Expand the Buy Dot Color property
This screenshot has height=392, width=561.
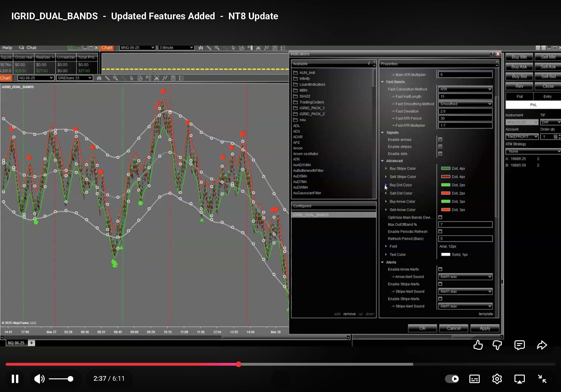(x=386, y=185)
